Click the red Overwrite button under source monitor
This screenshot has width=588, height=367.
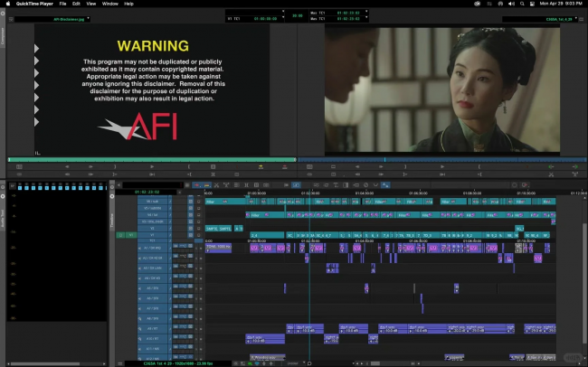click(285, 167)
